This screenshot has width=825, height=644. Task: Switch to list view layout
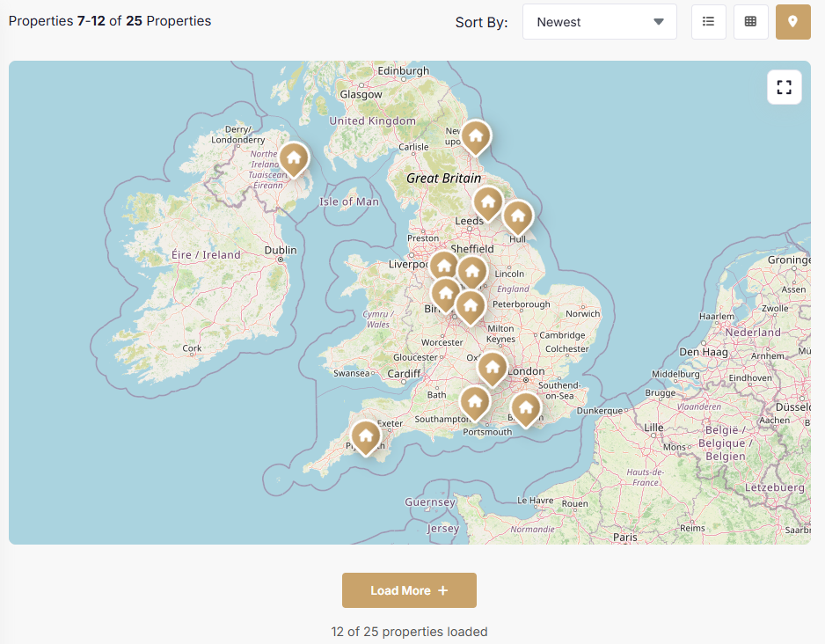point(708,22)
